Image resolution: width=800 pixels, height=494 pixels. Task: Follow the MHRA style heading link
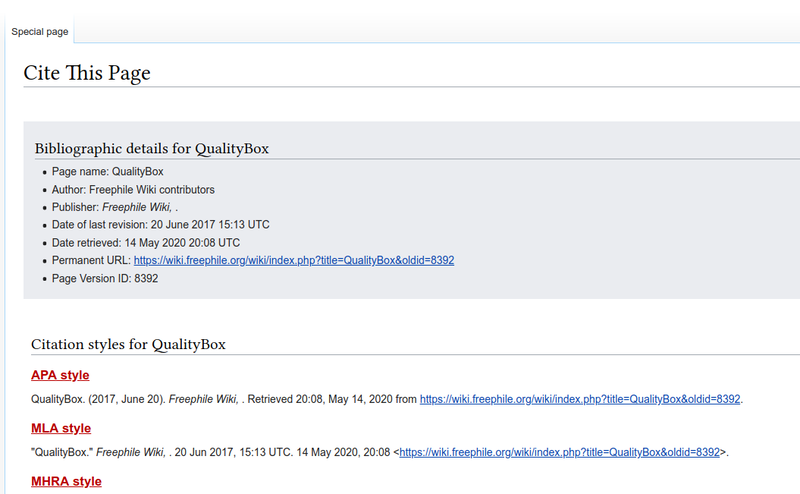(x=66, y=481)
